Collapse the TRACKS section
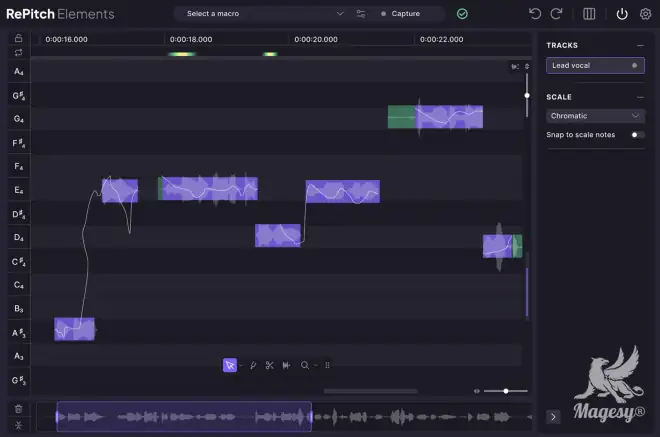This screenshot has width=660, height=437. coord(640,45)
